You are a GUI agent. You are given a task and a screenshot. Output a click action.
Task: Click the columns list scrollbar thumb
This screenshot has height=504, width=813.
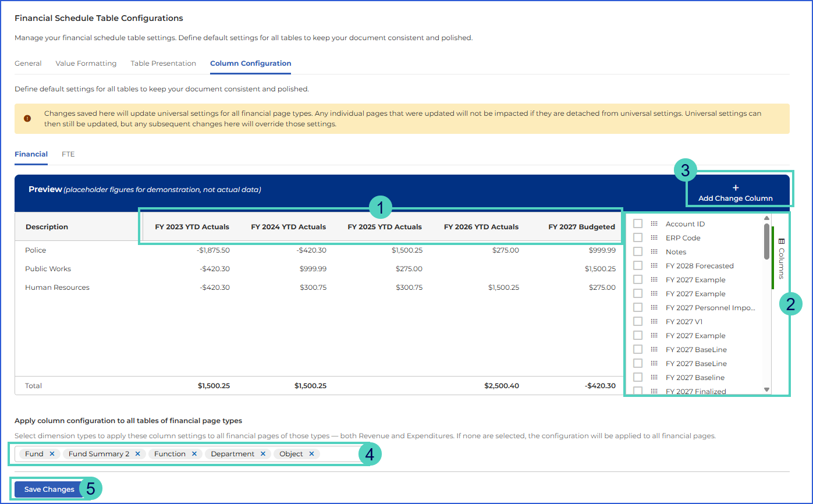coord(766,242)
